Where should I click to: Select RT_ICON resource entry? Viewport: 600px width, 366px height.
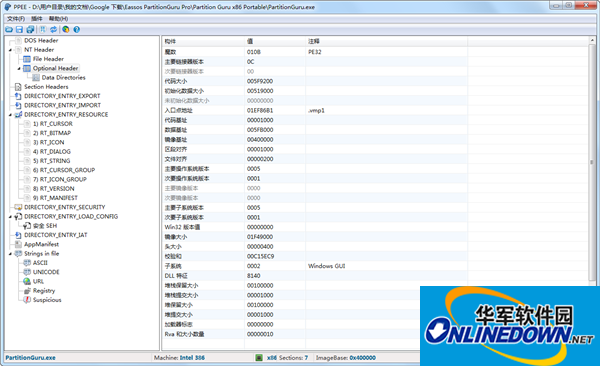click(49, 142)
